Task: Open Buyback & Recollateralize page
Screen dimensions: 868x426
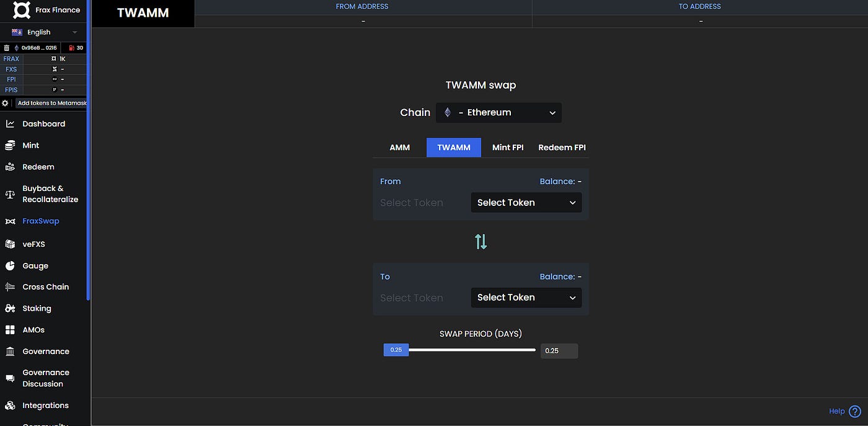Action: 50,194
